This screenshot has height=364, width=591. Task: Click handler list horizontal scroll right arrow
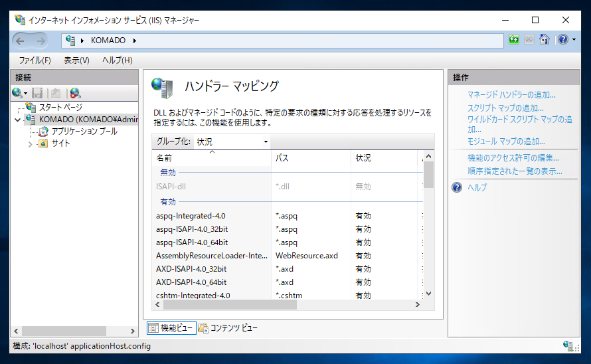(418, 305)
